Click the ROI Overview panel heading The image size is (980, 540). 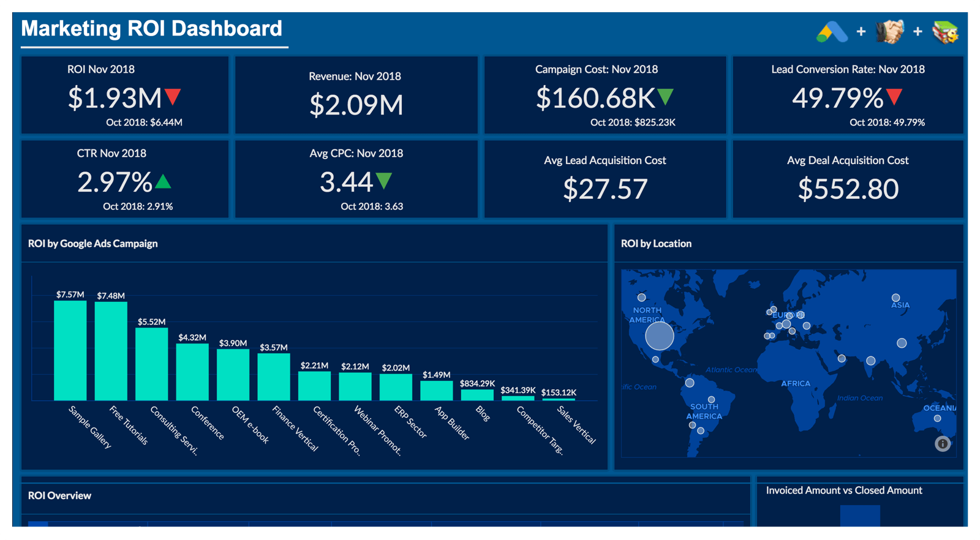click(59, 496)
